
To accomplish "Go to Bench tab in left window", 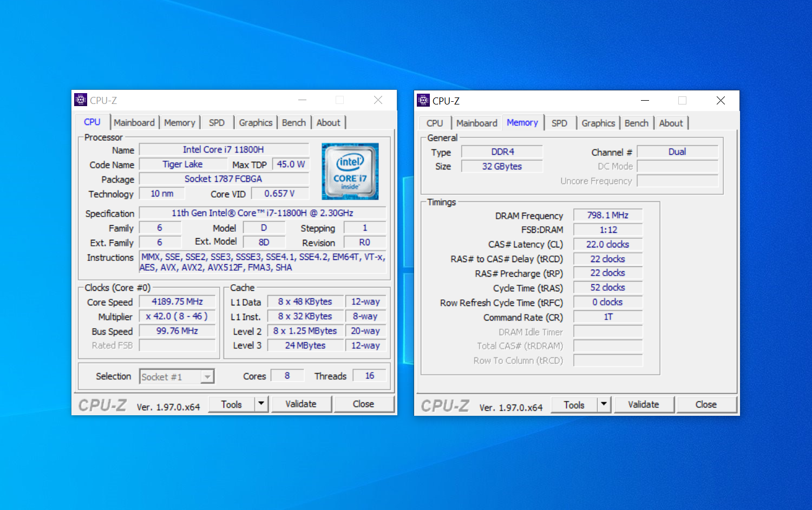I will coord(294,123).
